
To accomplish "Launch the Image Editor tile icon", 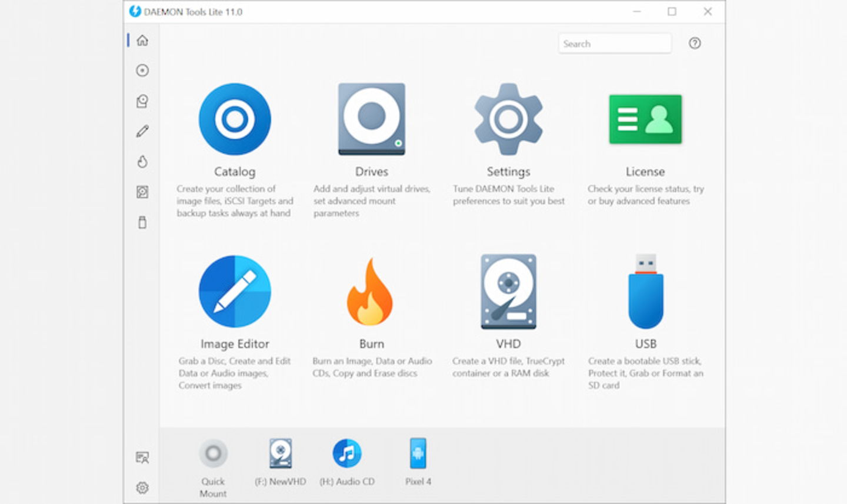I will point(235,291).
